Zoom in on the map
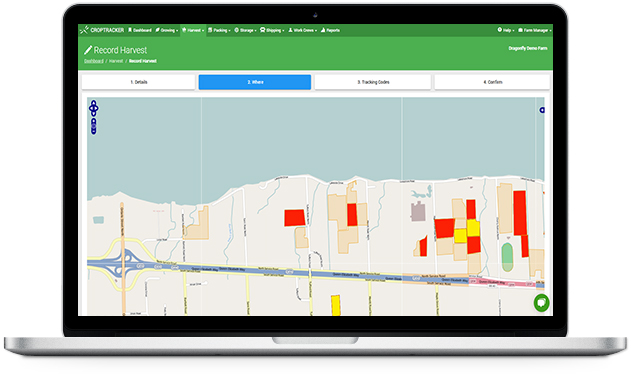 (94, 121)
